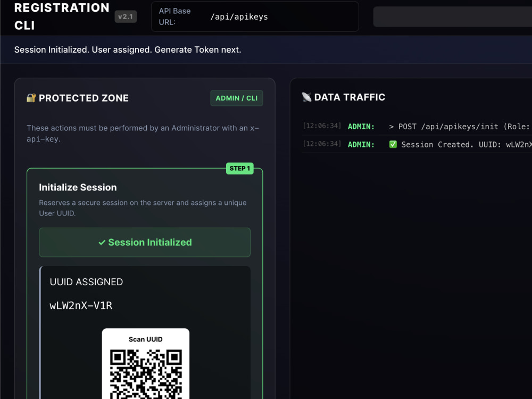Click the REGISTRATION CLI title
532x399 pixels.
tap(62, 16)
